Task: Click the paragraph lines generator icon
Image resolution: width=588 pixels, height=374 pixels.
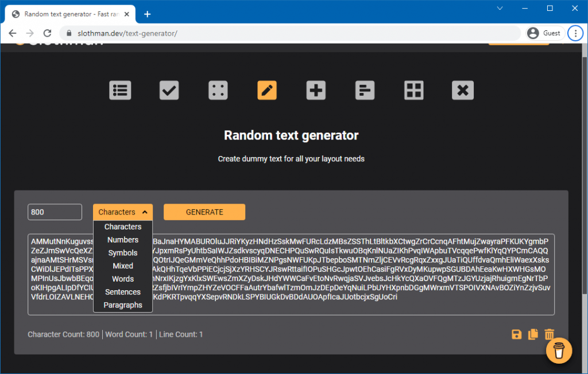Action: 365,90
